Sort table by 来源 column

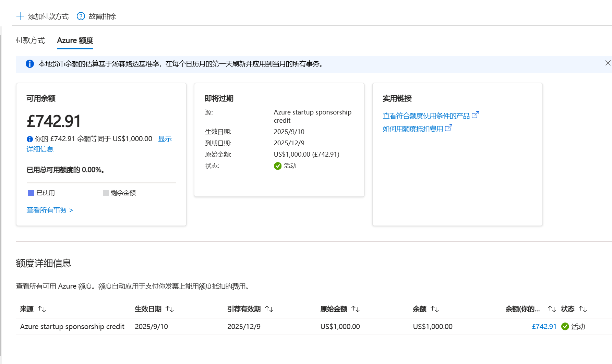(x=42, y=309)
